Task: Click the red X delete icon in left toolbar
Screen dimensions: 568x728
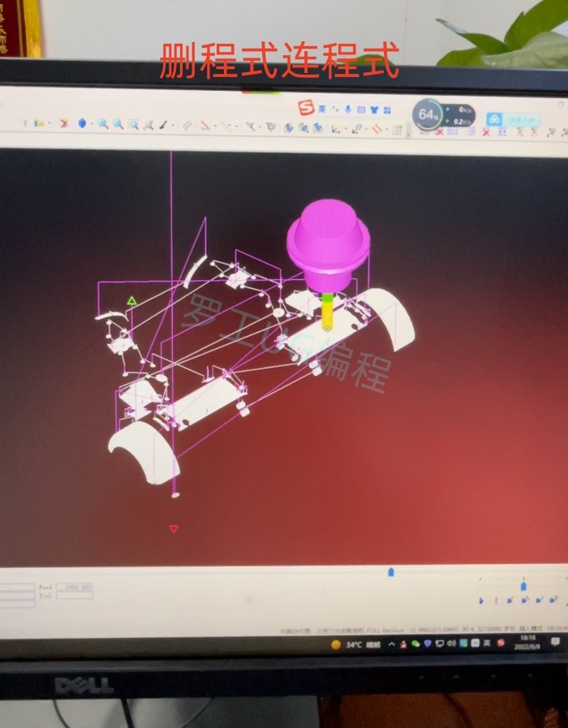Action: click(63, 123)
